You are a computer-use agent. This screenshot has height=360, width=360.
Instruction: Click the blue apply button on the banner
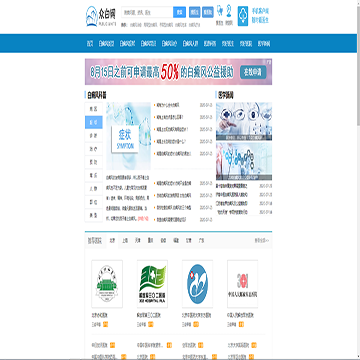253,72
